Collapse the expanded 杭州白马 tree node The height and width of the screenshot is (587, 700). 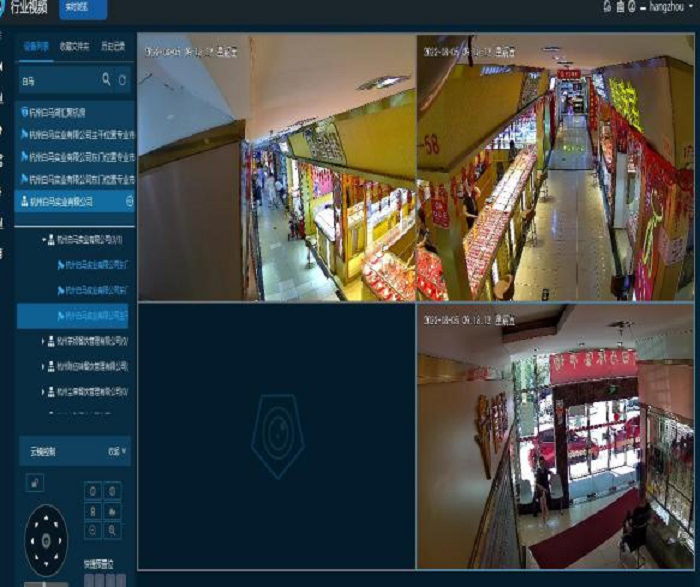42,240
